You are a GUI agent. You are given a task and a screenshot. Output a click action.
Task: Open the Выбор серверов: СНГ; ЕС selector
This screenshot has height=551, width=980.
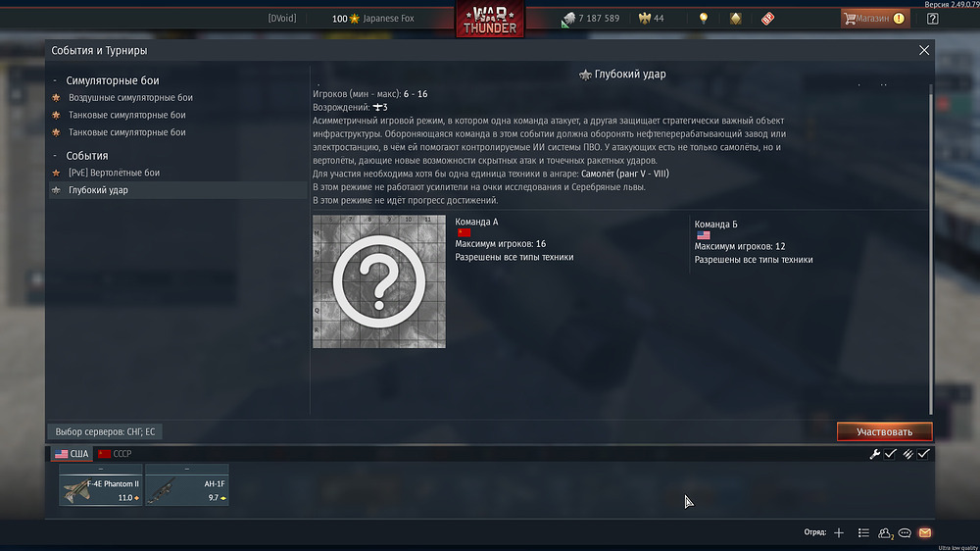pyautogui.click(x=105, y=431)
